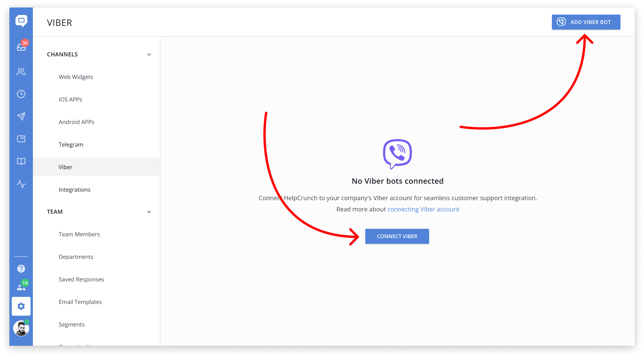Click the CHANNELS section header
The width and height of the screenshot is (644, 357).
click(63, 54)
